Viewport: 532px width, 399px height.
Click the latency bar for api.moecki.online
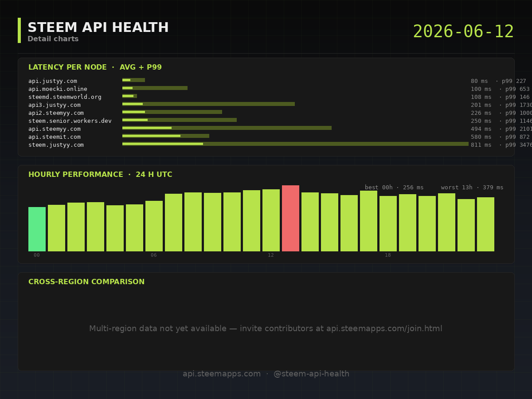click(155, 88)
